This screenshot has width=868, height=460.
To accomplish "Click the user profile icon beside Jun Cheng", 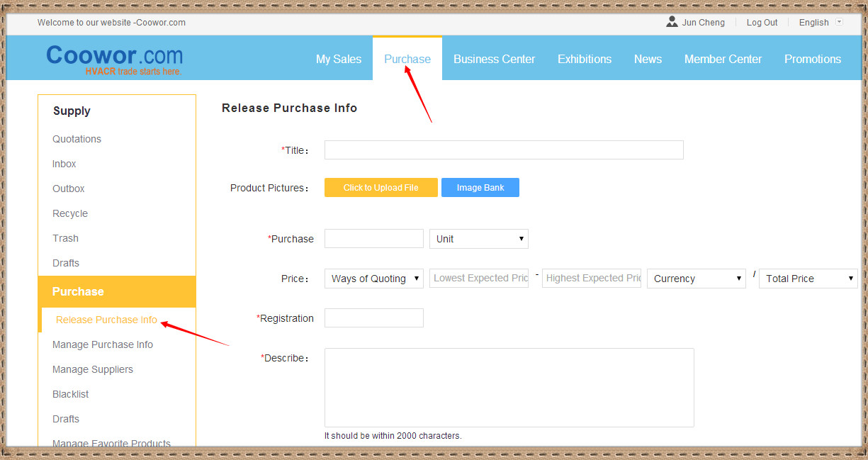I will 672,22.
